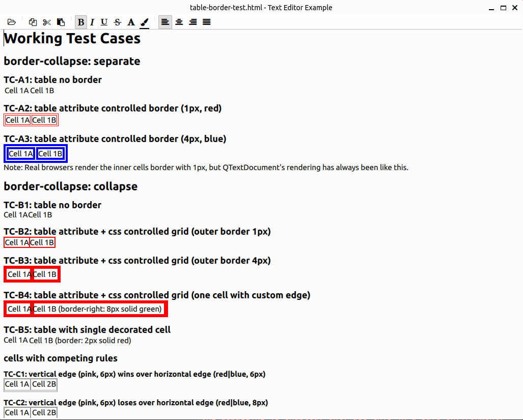Toggle Underline formatting

pyautogui.click(x=104, y=22)
